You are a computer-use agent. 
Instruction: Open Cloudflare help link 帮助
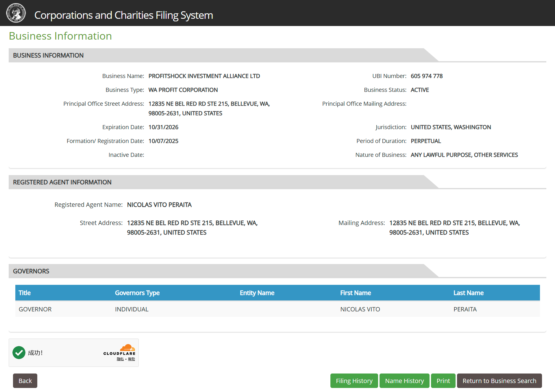pyautogui.click(x=132, y=359)
